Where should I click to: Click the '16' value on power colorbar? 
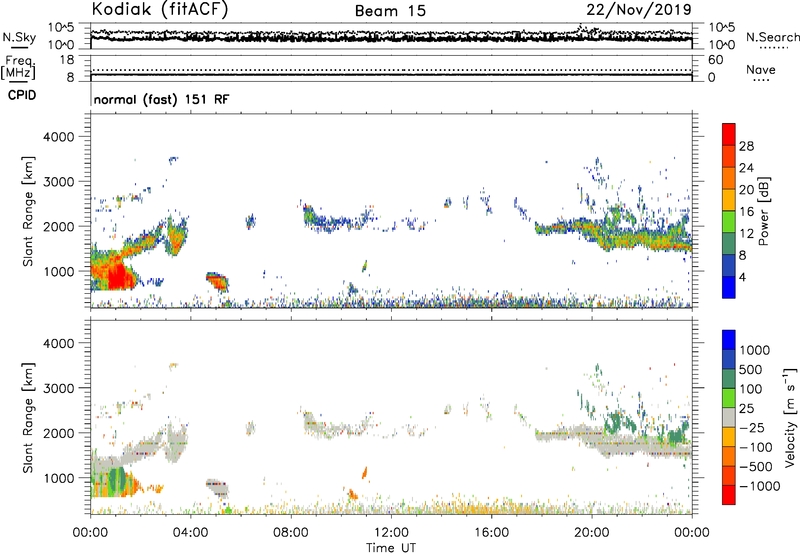coord(746,212)
